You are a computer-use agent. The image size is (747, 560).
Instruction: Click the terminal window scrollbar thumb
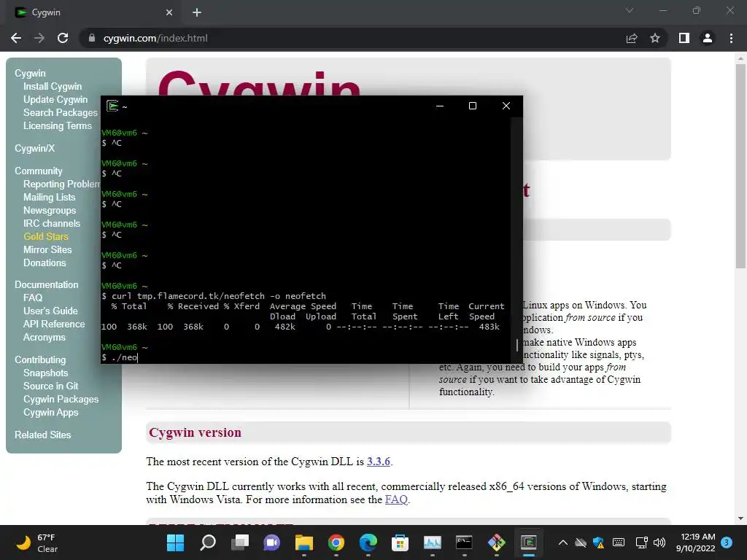tap(517, 345)
